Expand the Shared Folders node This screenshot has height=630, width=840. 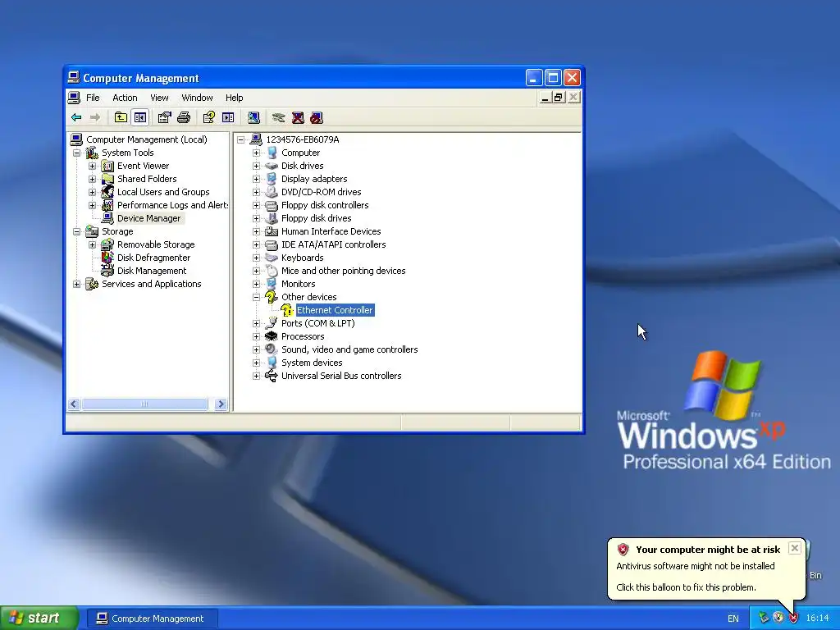pos(92,179)
